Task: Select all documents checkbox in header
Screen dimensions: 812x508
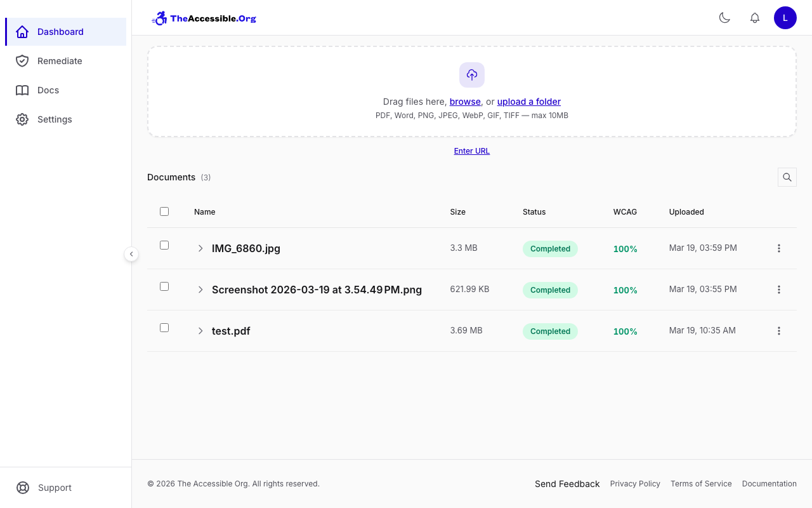Action: 164,211
